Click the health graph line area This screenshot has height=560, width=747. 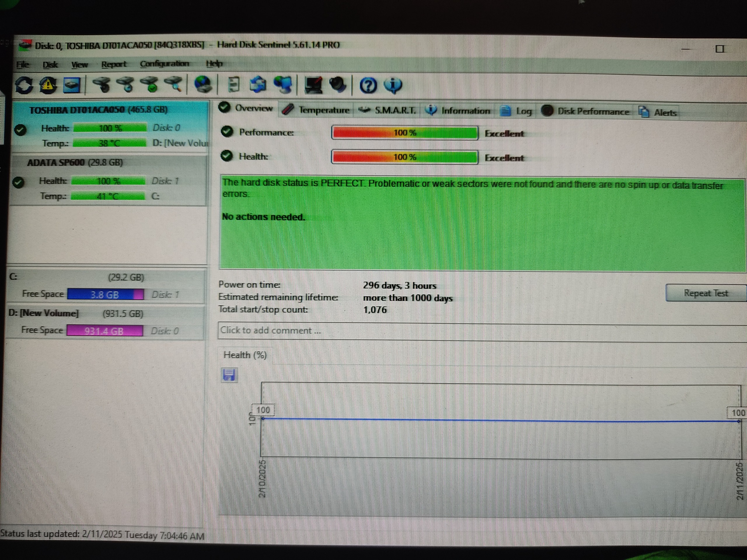tap(500, 420)
